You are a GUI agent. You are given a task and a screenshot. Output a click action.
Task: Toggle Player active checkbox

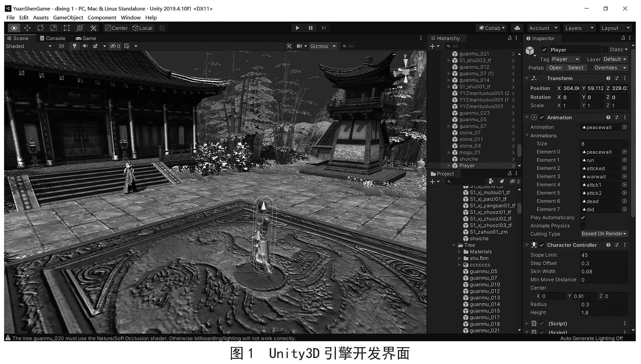click(x=544, y=50)
